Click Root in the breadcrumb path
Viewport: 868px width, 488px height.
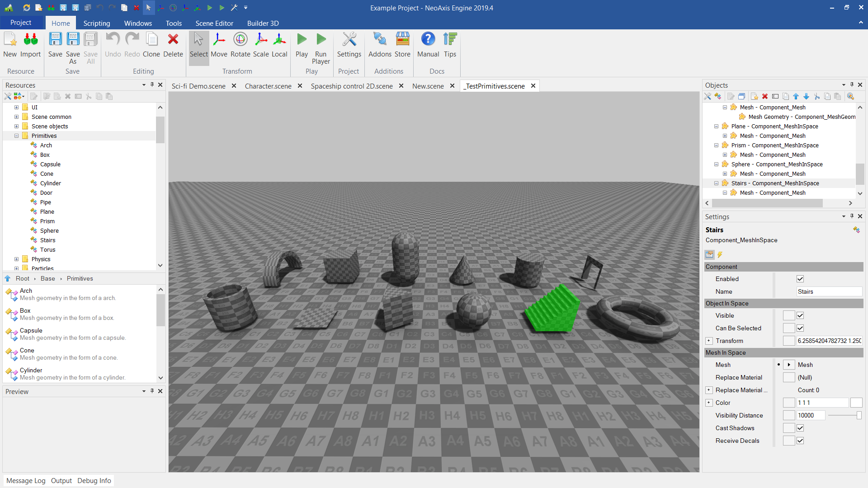click(x=22, y=278)
